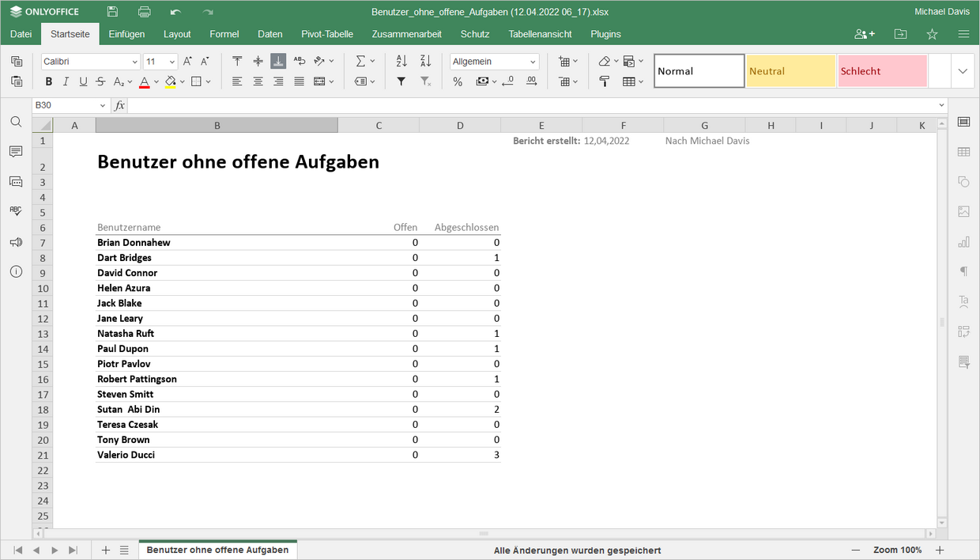Viewport: 980px width, 560px height.
Task: Apply Schlecht cell style
Action: click(x=883, y=71)
